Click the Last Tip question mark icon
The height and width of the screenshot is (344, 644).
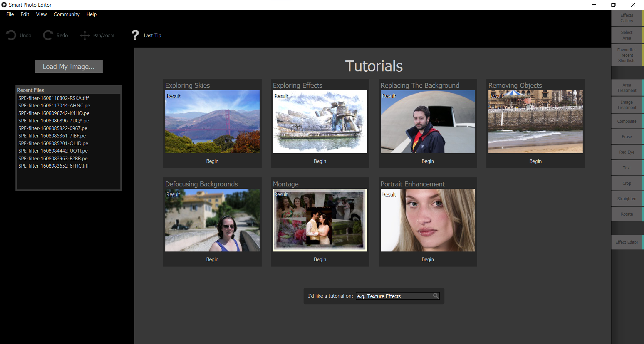tap(135, 35)
